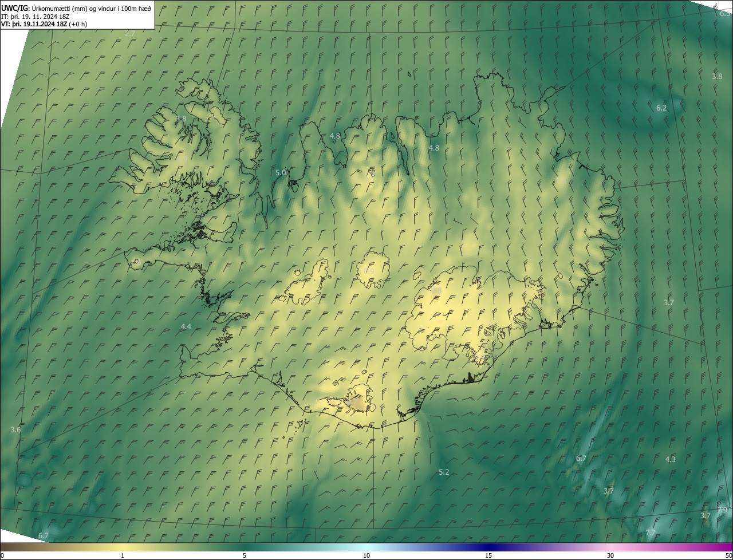This screenshot has width=733, height=560.
Task: Click the 30 tick on the color scale
Action: pyautogui.click(x=610, y=555)
